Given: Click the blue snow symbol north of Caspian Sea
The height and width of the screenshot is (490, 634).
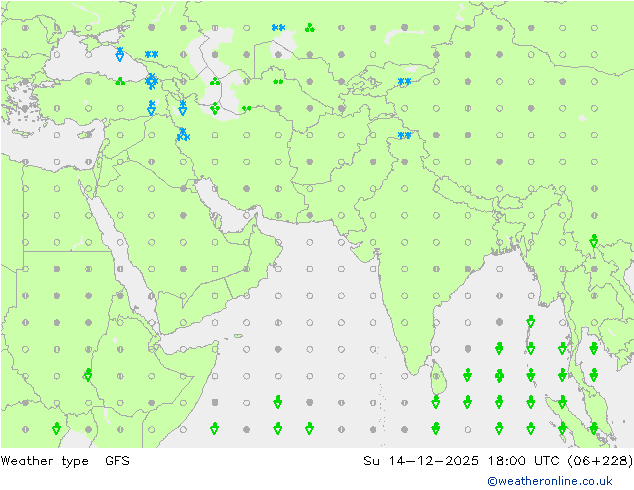Looking at the screenshot, I should tap(278, 28).
